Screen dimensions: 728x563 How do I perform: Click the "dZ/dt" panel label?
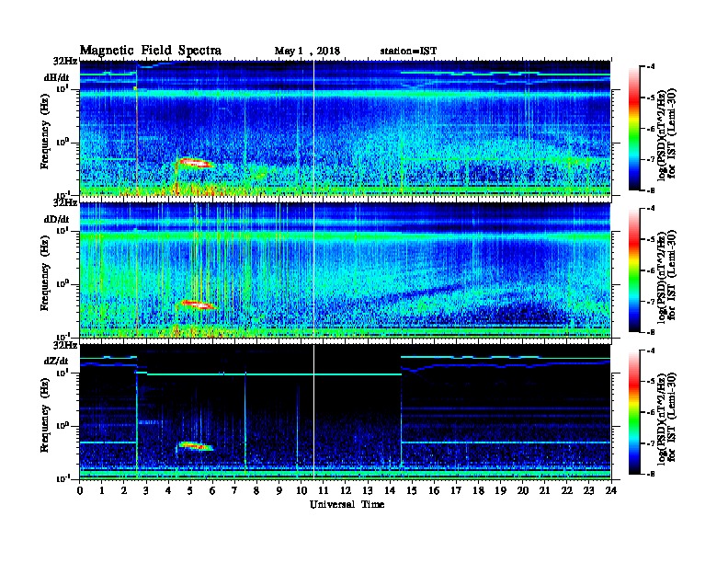click(57, 361)
